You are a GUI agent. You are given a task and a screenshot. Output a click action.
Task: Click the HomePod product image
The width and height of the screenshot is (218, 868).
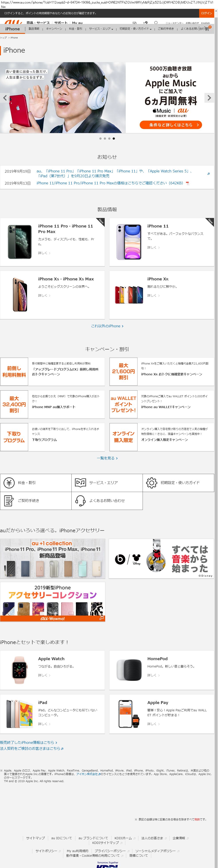point(129,670)
